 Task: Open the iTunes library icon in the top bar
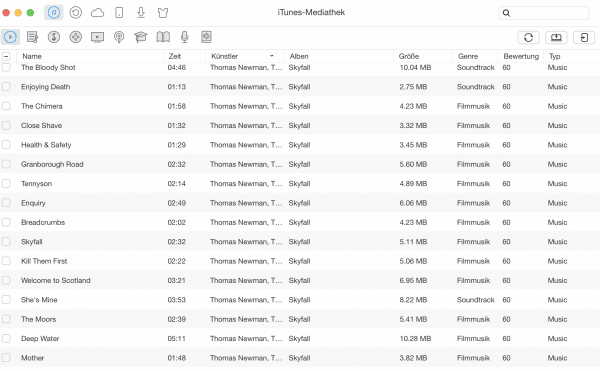[x=54, y=13]
